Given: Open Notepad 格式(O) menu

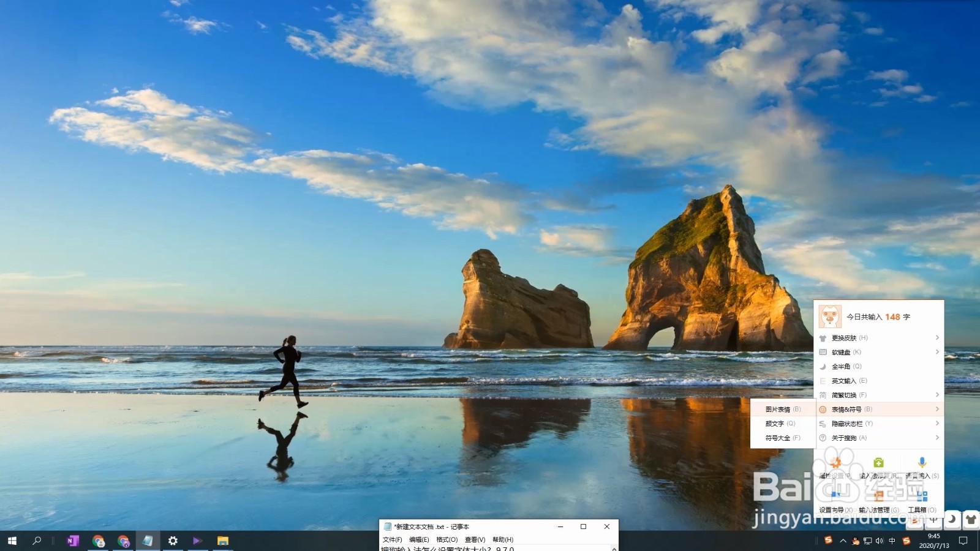Looking at the screenshot, I should tap(447, 539).
